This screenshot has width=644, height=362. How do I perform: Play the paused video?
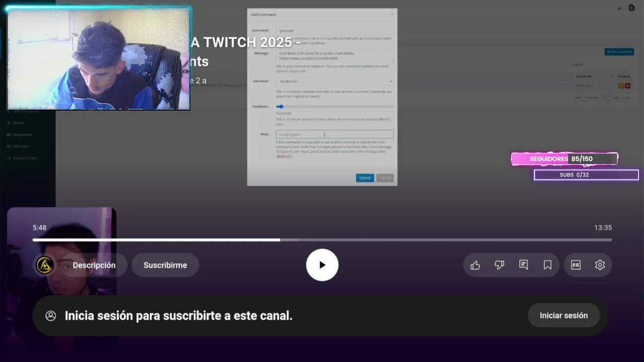coord(322,265)
